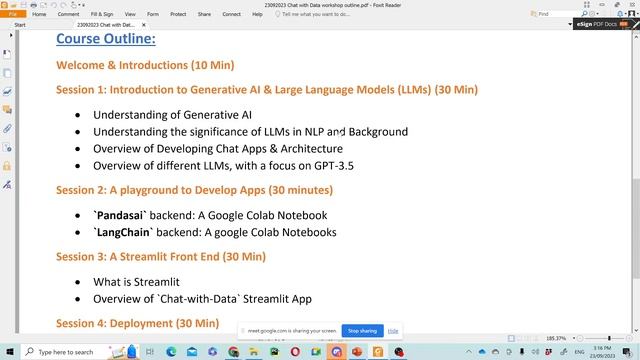Open the Help ribbon tab
The image size is (640, 360).
257,14
